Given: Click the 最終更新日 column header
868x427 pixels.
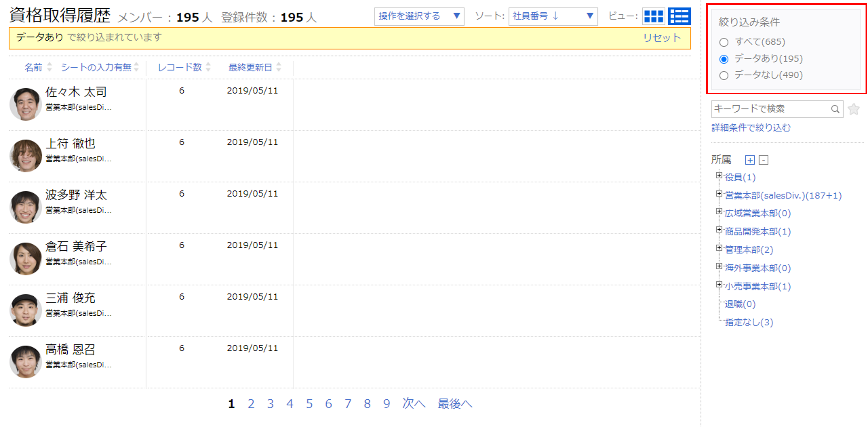Looking at the screenshot, I should point(250,67).
